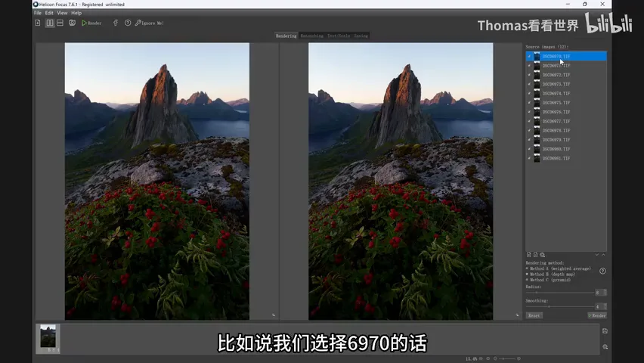644x363 pixels.
Task: Select Method A (weighted average)
Action: click(x=559, y=268)
